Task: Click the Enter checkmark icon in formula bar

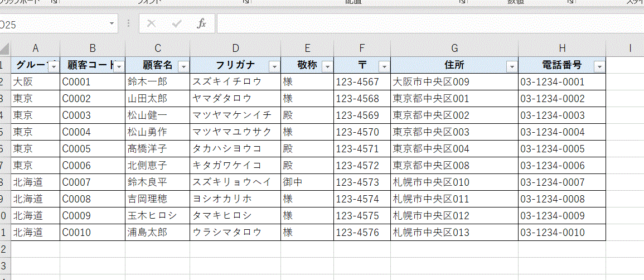Action: (177, 24)
